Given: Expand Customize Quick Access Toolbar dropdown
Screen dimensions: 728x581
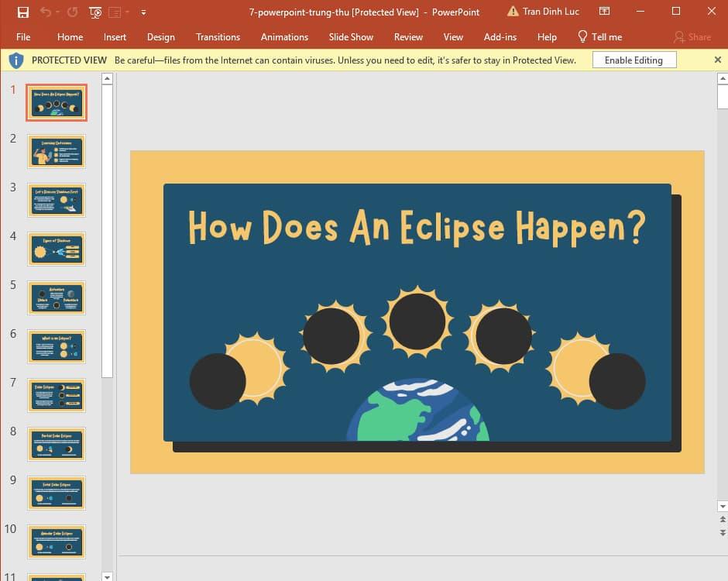Looking at the screenshot, I should coord(143,12).
